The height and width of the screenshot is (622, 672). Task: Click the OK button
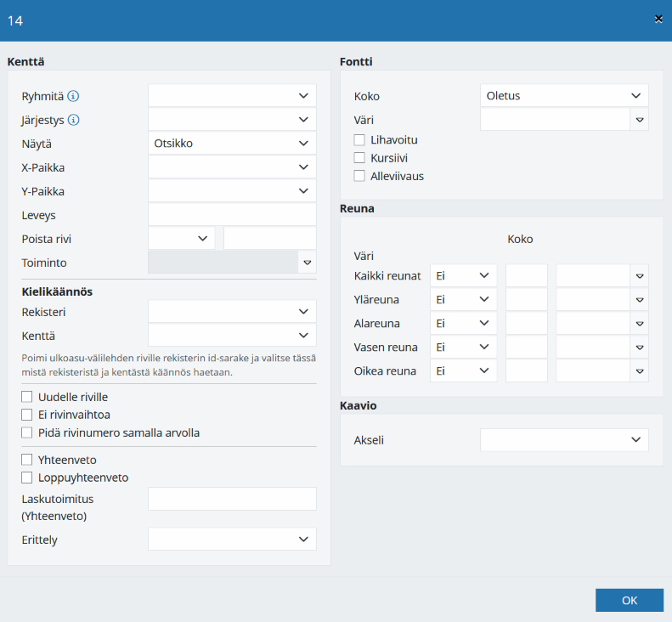click(x=630, y=600)
